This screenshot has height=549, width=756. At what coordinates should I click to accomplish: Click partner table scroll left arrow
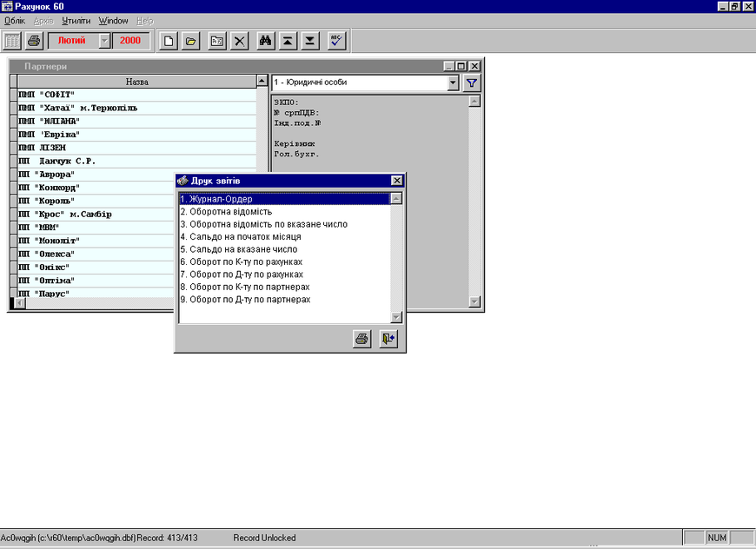[19, 303]
